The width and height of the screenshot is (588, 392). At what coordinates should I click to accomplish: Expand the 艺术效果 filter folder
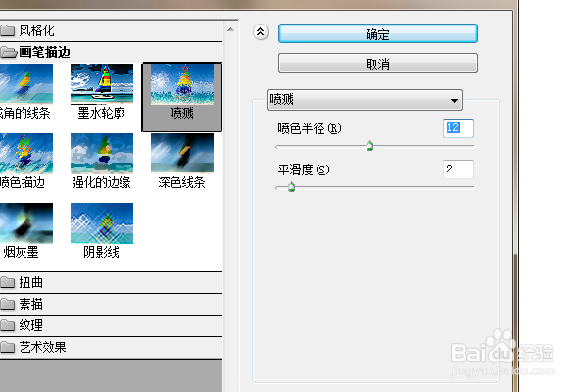point(111,347)
